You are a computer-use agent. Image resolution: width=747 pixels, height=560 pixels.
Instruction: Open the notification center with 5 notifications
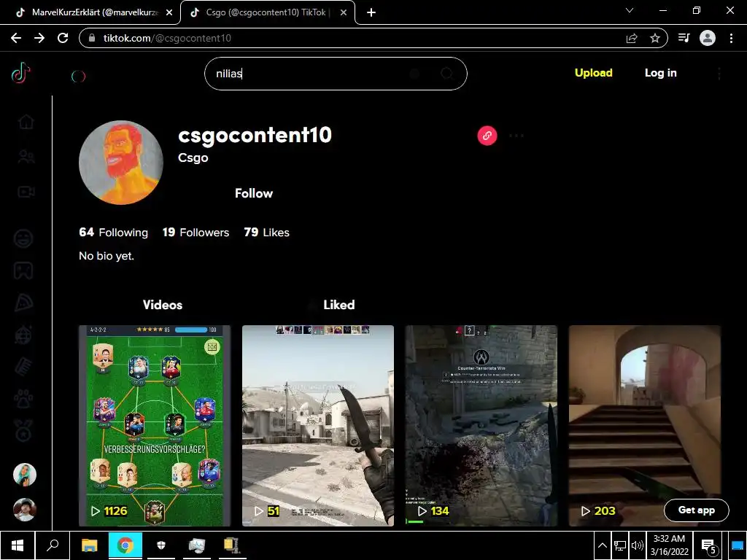(709, 547)
